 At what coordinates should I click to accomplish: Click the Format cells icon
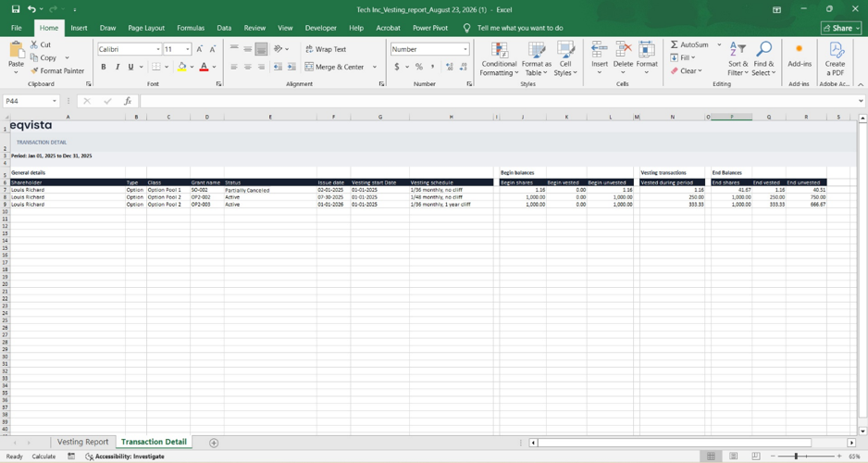tap(647, 50)
